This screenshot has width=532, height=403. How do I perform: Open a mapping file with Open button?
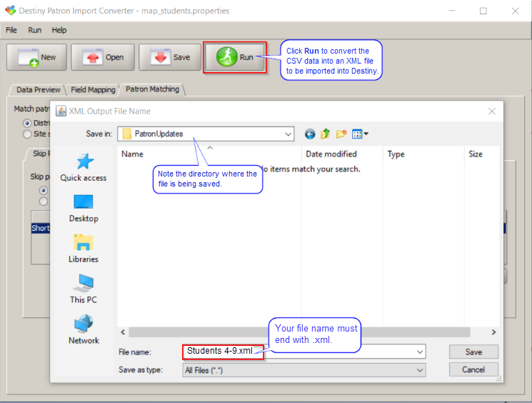pyautogui.click(x=103, y=57)
